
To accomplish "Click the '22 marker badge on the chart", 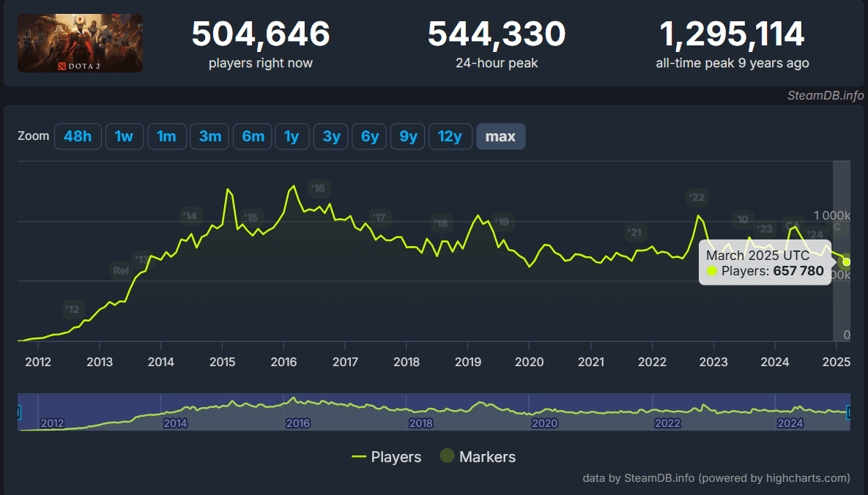I will (x=697, y=197).
